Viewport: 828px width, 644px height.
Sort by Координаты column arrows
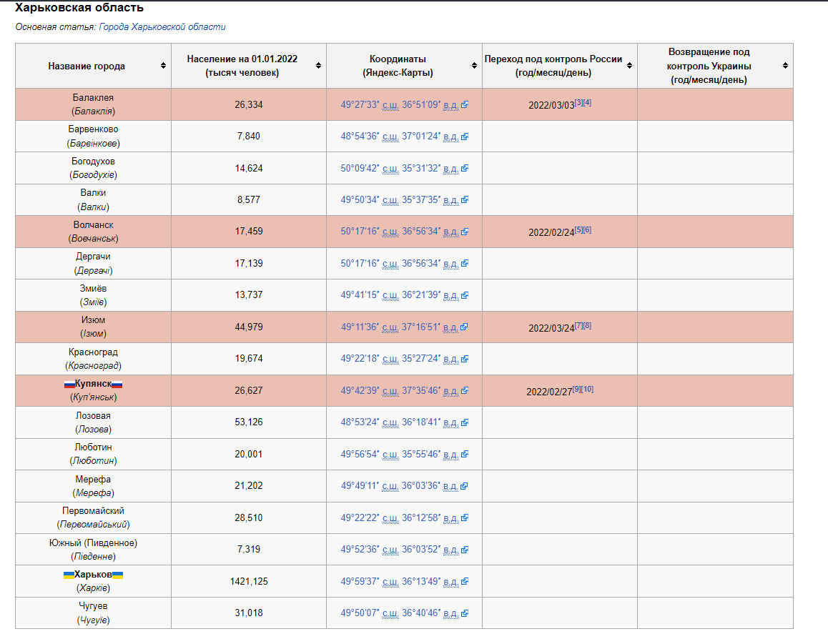click(x=474, y=66)
